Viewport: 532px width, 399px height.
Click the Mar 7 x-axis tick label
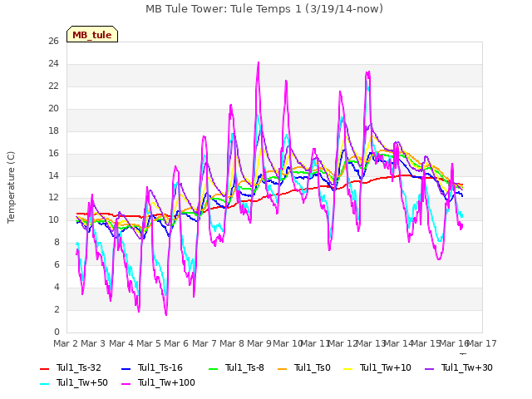click(204, 343)
